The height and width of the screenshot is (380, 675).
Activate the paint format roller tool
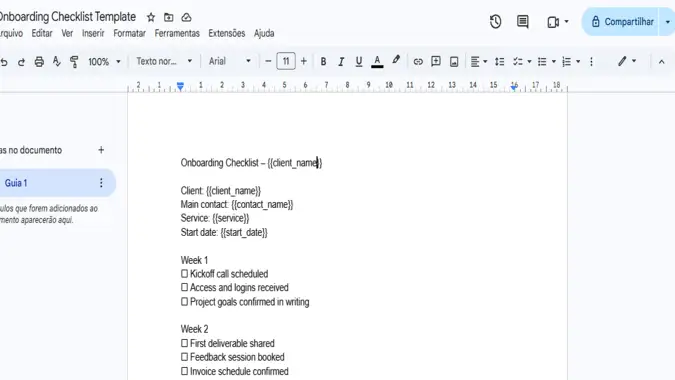[x=74, y=62]
